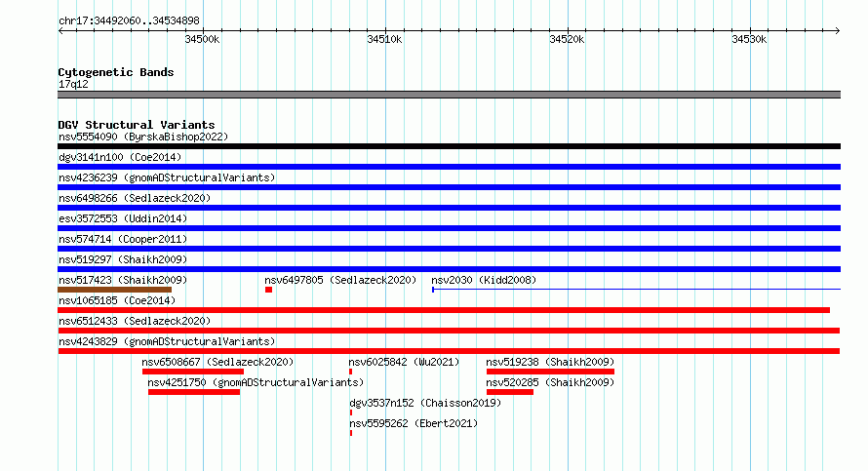
Task: Click the DGV Structural Variants track title
Action: 137,125
